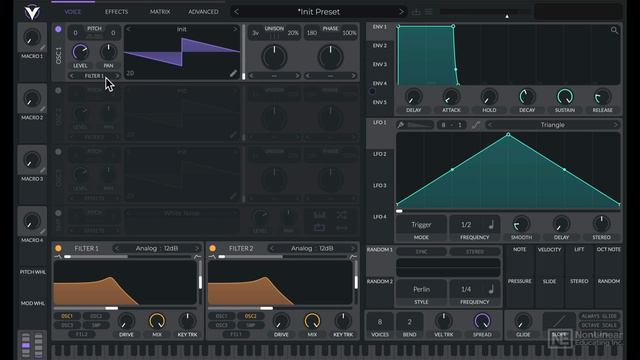Click the Filter 1 Drive knob
This screenshot has width=640, height=360.
pos(126,322)
